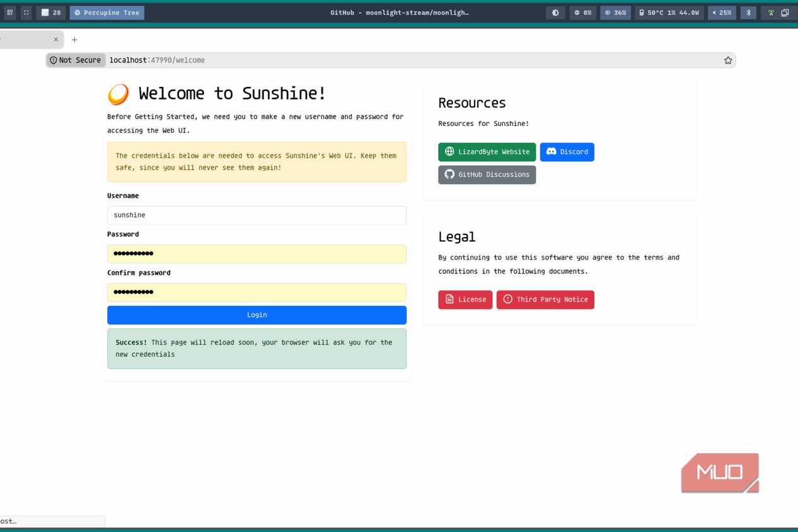Image resolution: width=798 pixels, height=532 pixels.
Task: Click the Welcome to Sunshine! heading
Action: point(233,93)
